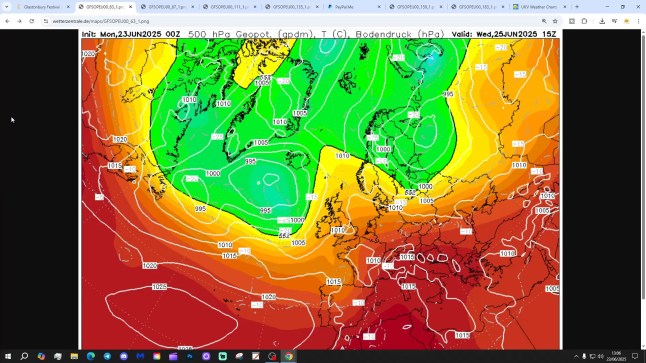Open the taskbar clock and calendar
The width and height of the screenshot is (646, 363).
click(616, 356)
